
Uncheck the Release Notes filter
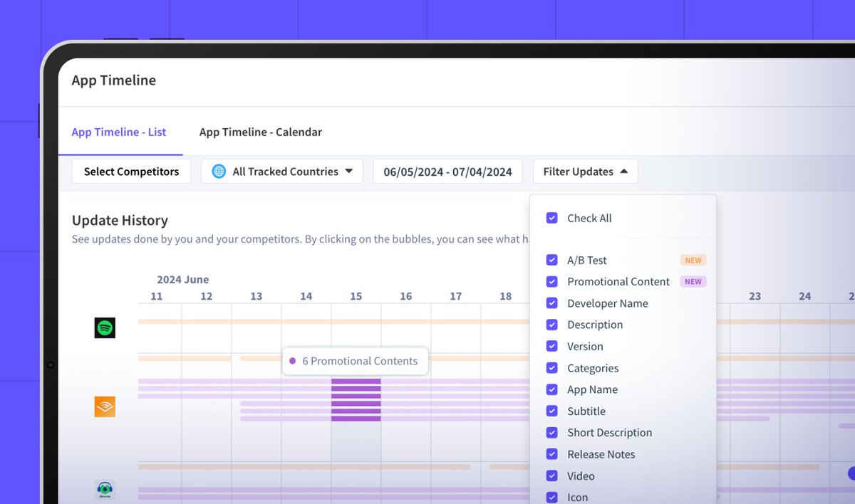coord(551,453)
